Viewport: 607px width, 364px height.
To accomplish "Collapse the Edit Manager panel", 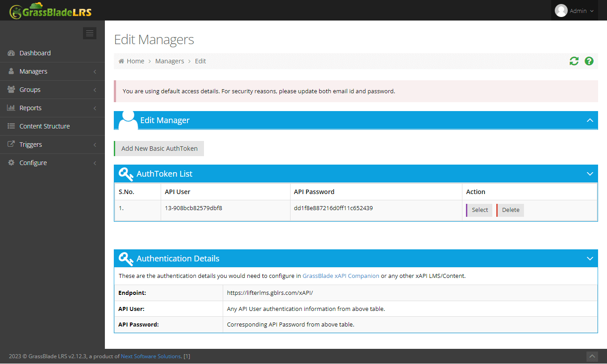I will click(x=590, y=120).
